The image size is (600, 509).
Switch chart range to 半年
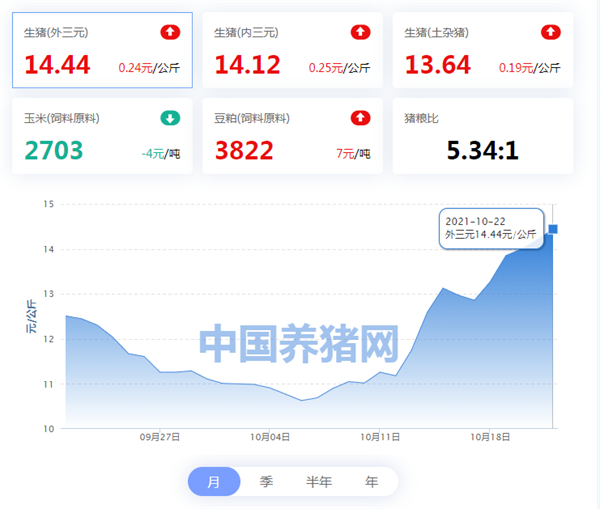click(319, 481)
